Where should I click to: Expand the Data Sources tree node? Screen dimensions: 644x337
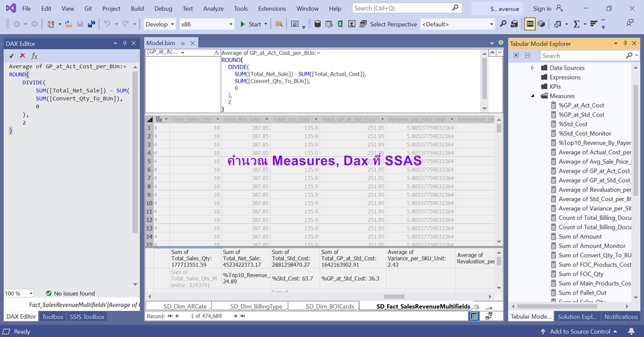(533, 68)
